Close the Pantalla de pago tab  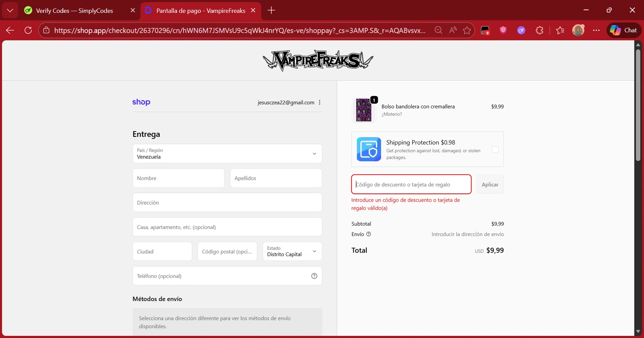[x=254, y=11]
